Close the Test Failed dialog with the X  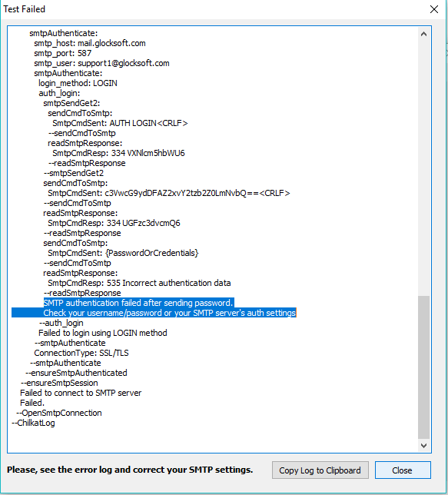[434, 9]
